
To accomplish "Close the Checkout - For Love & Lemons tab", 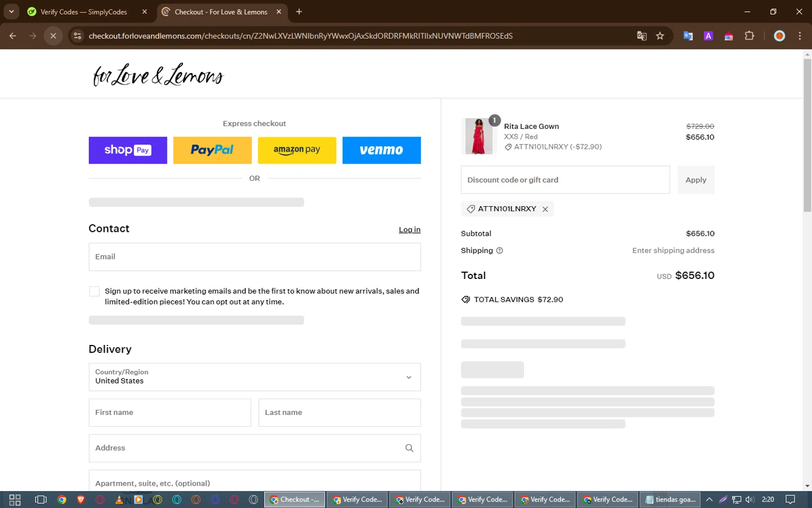I will (279, 11).
